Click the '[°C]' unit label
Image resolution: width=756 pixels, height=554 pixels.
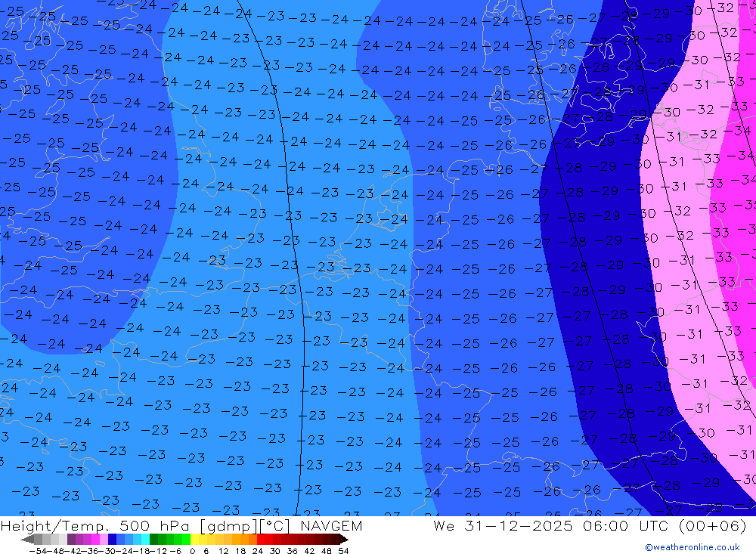tap(274, 526)
